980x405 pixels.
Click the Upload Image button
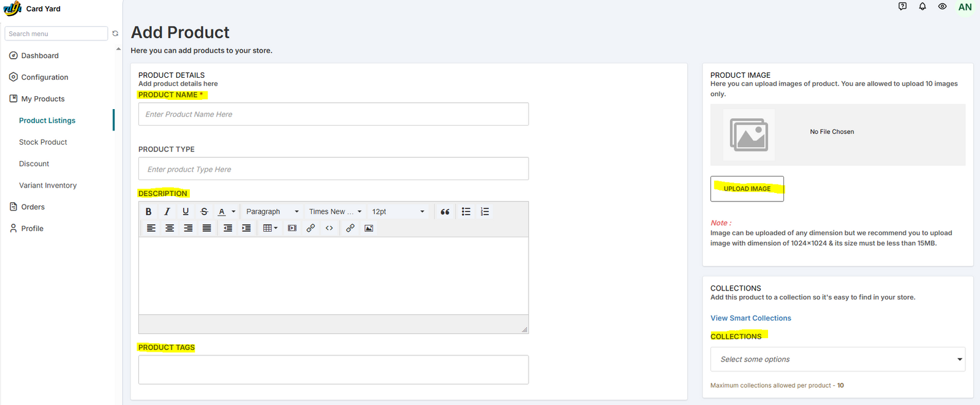(747, 189)
